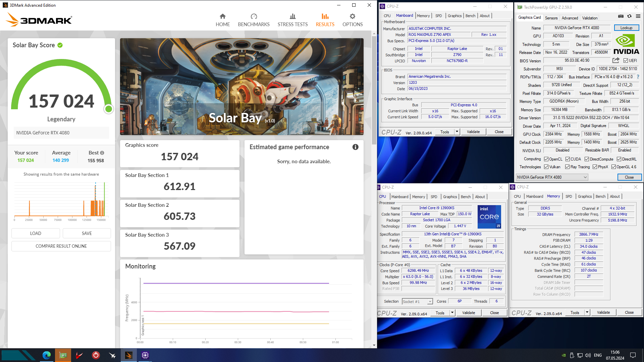This screenshot has width=644, height=362.
Task: Switch to Advanced tab in GPU-Z
Action: (x=570, y=18)
